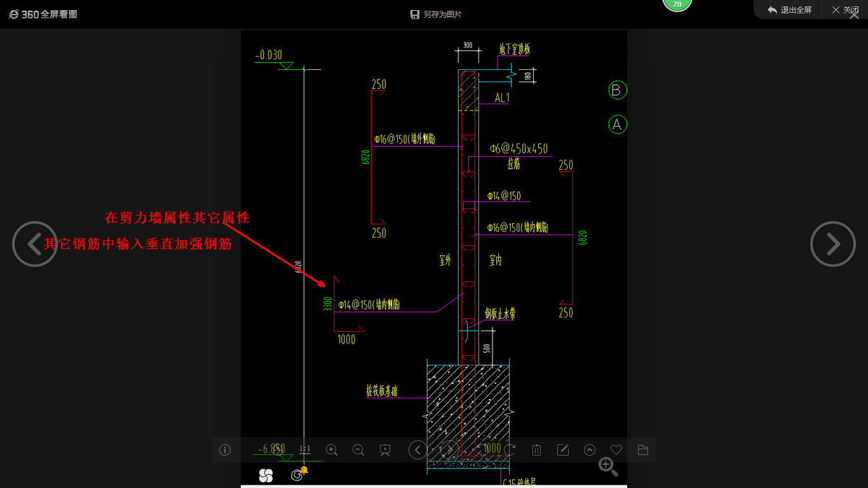Click the Φ6@450x450 rebar label
Image resolution: width=868 pixels, height=488 pixels.
click(x=519, y=149)
